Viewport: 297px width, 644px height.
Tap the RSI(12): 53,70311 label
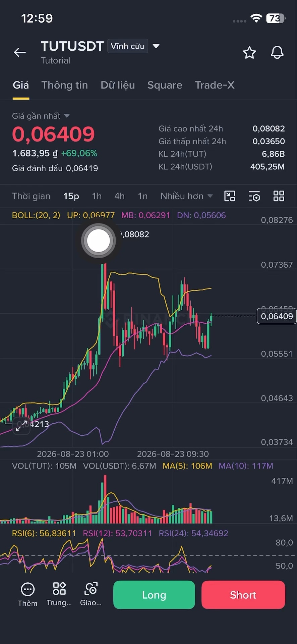click(x=117, y=533)
